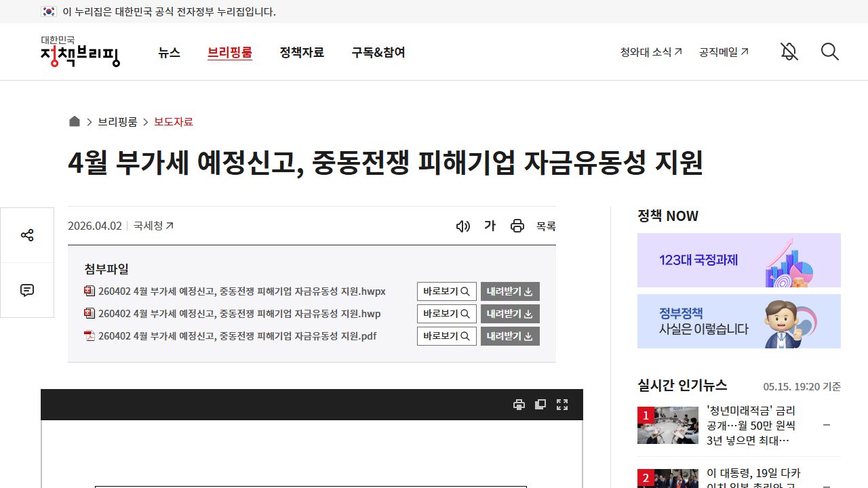Screen dimensions: 868x488
Task: Open the 정책자료 menu
Action: [302, 52]
